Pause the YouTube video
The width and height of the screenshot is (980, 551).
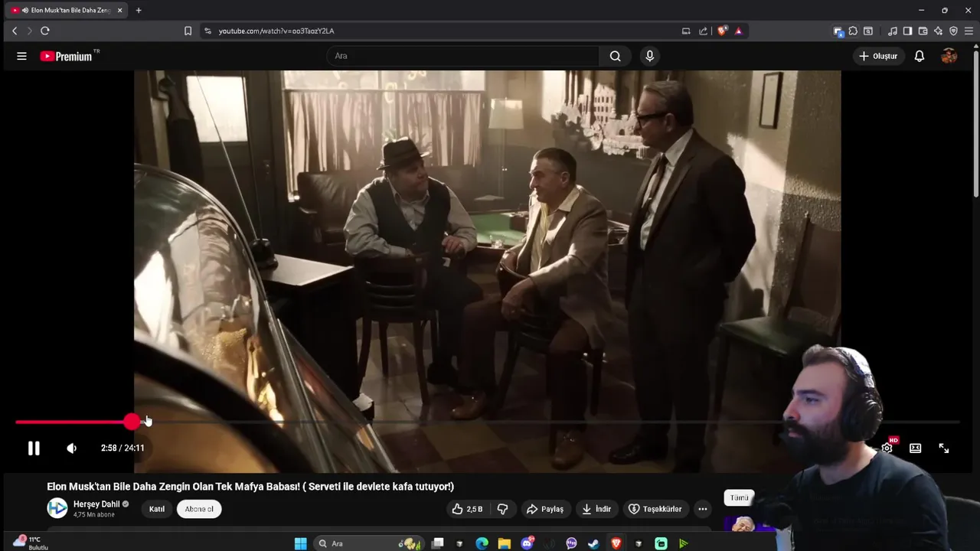click(x=34, y=448)
